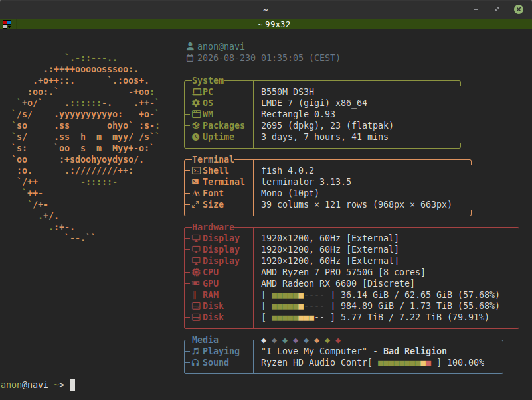
Task: Click the 'Terminal' section heading
Action: coord(213,159)
